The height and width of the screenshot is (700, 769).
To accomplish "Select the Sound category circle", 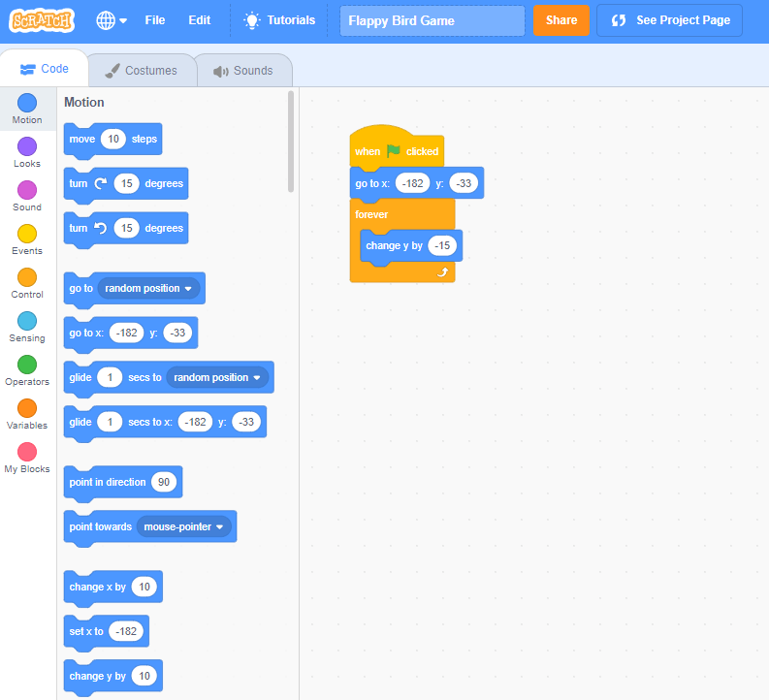I will (27, 190).
